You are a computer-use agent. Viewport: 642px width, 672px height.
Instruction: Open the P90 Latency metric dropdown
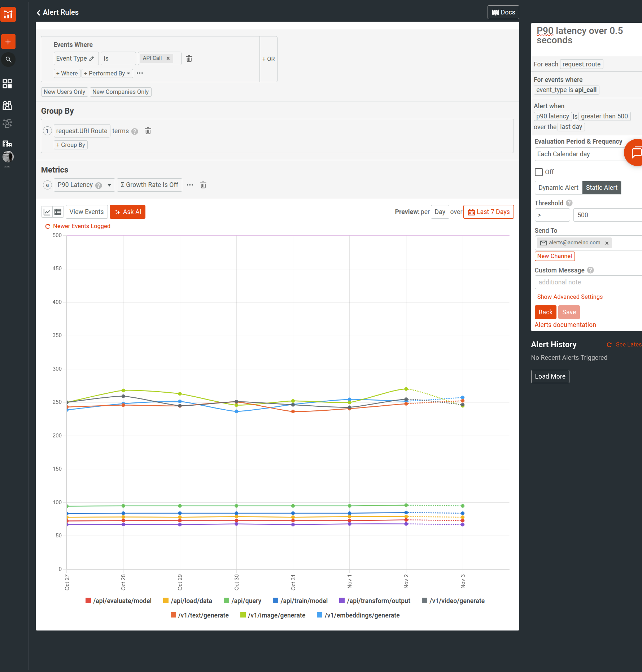(109, 185)
